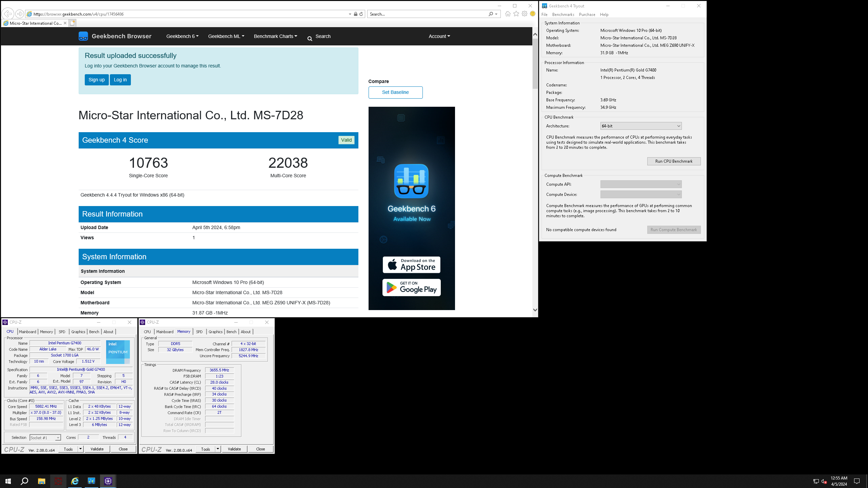Click the lock security icon in address bar
The height and width of the screenshot is (488, 868).
click(x=355, y=14)
